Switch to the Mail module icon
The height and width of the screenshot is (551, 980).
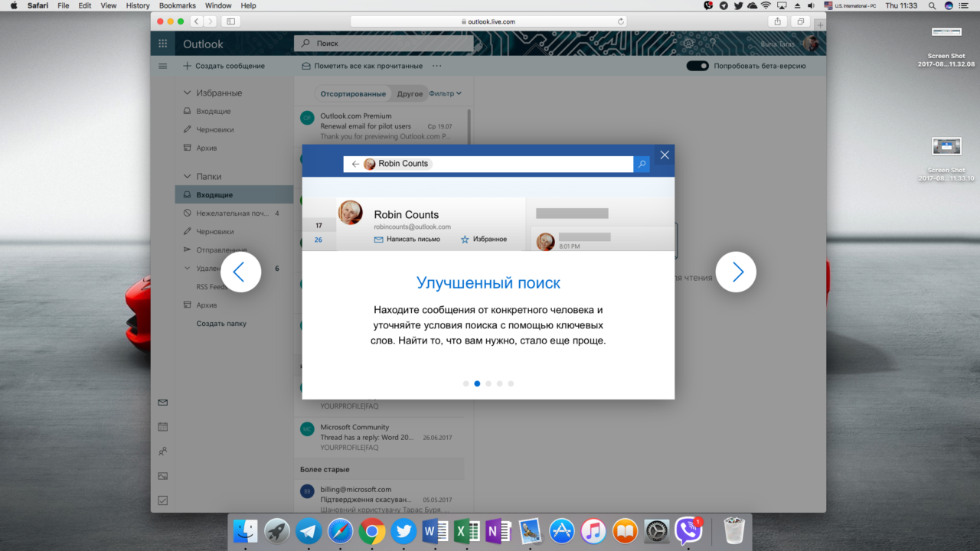pos(162,403)
